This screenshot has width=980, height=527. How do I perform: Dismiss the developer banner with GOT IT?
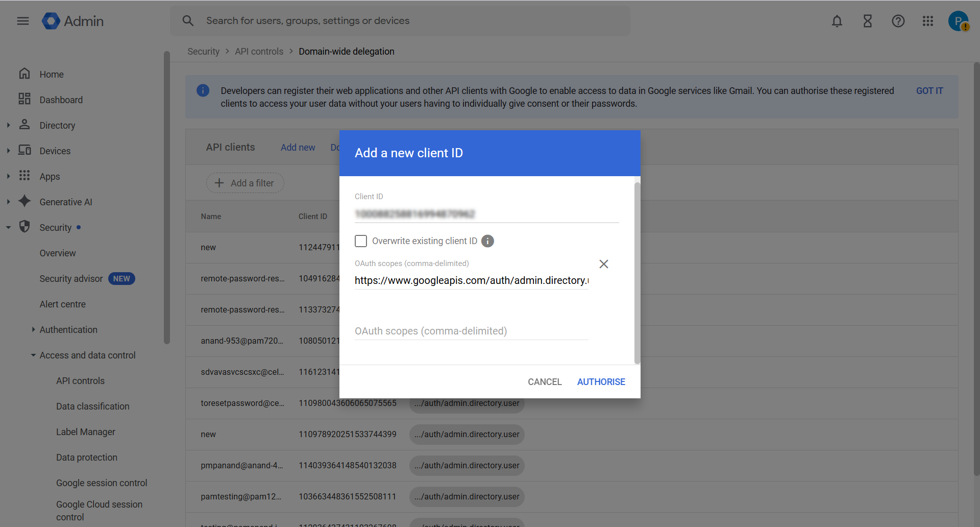(929, 90)
